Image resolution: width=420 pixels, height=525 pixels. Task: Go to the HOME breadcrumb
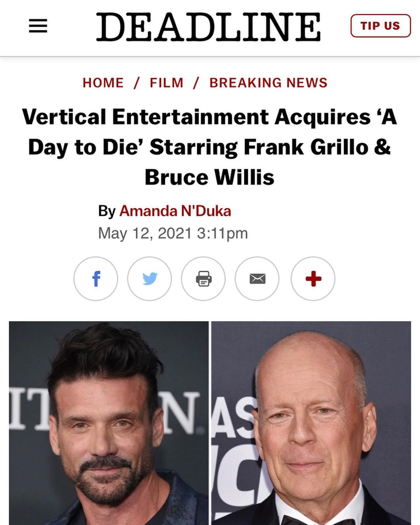pyautogui.click(x=103, y=83)
